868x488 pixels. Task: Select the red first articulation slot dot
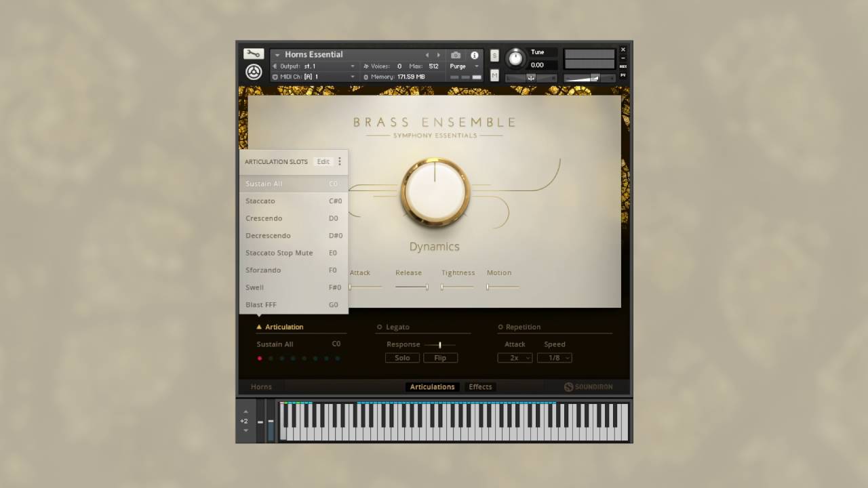tap(260, 359)
